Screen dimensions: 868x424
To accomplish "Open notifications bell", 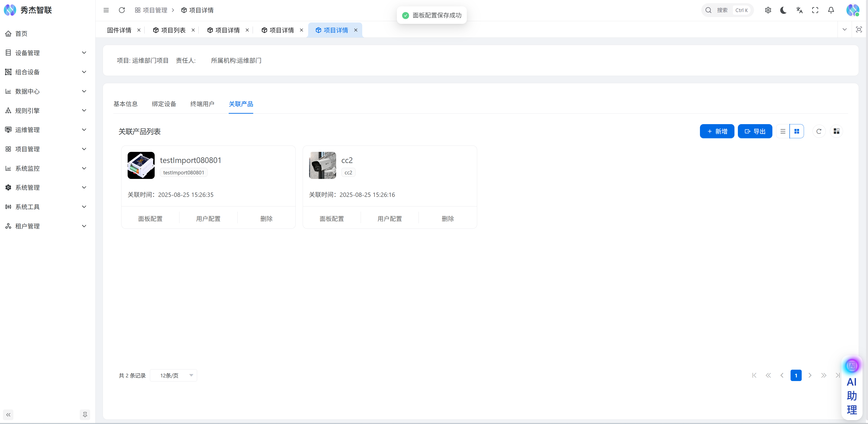I will click(831, 10).
